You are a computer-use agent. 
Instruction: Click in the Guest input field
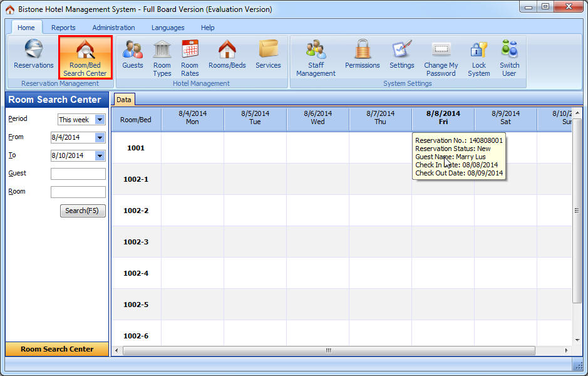[x=78, y=174]
